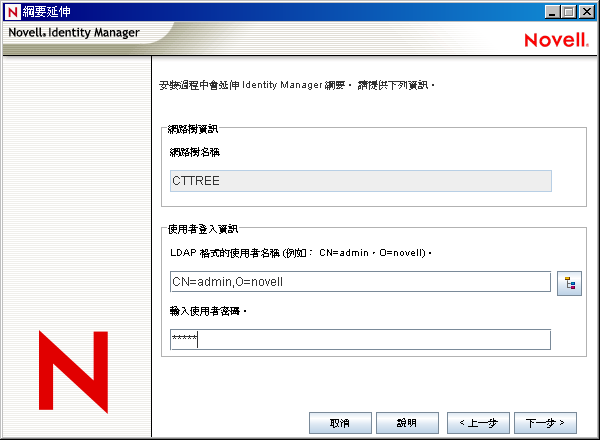Click the 網路樹資訊 group title
This screenshot has height=440, width=600.
(x=193, y=129)
